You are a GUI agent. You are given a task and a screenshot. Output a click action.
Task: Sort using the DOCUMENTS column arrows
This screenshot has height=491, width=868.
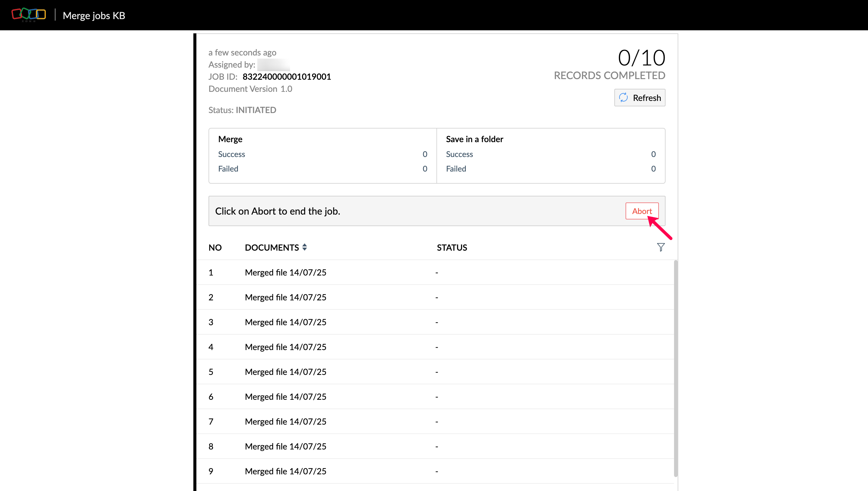point(305,247)
